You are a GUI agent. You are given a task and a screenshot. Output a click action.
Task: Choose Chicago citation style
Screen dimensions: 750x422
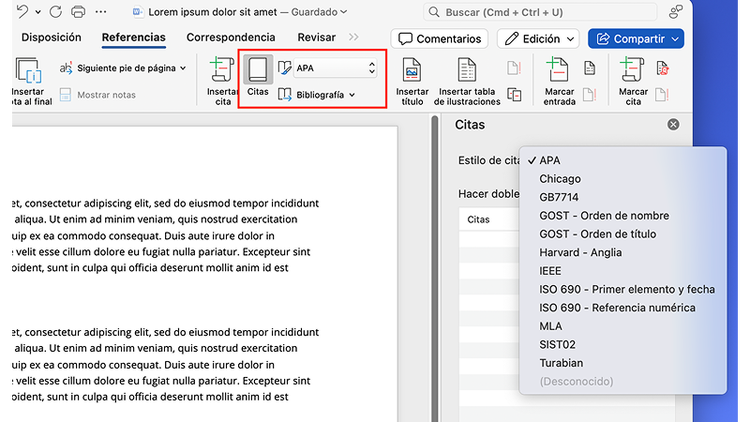pos(623,179)
